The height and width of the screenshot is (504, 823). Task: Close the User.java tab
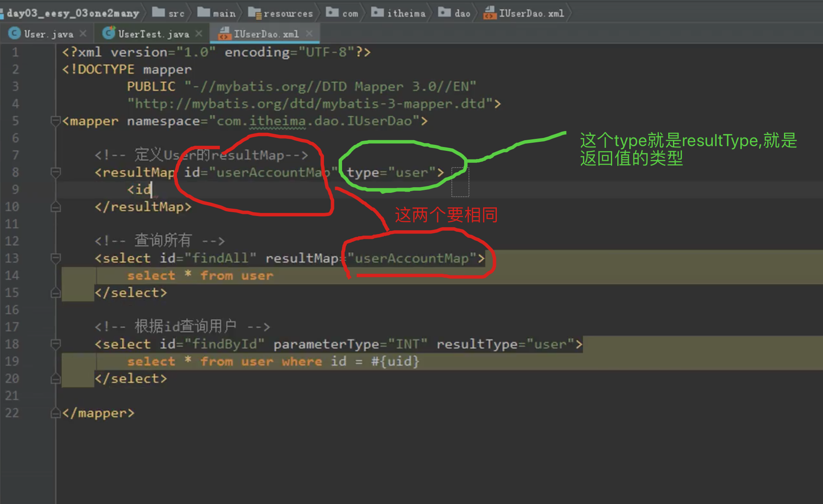click(x=83, y=33)
